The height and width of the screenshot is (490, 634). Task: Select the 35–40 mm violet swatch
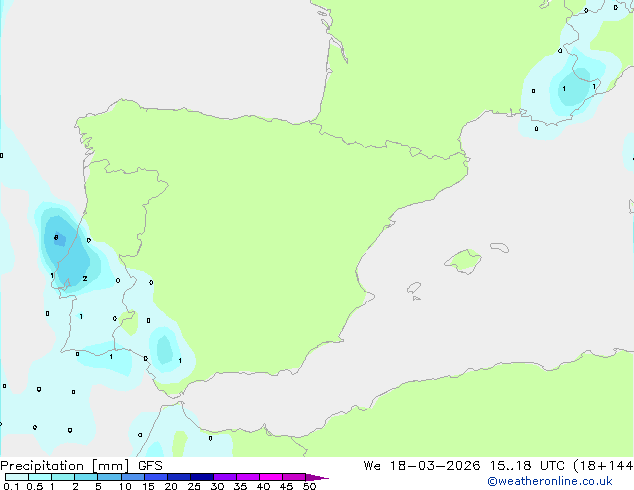[x=247, y=477]
